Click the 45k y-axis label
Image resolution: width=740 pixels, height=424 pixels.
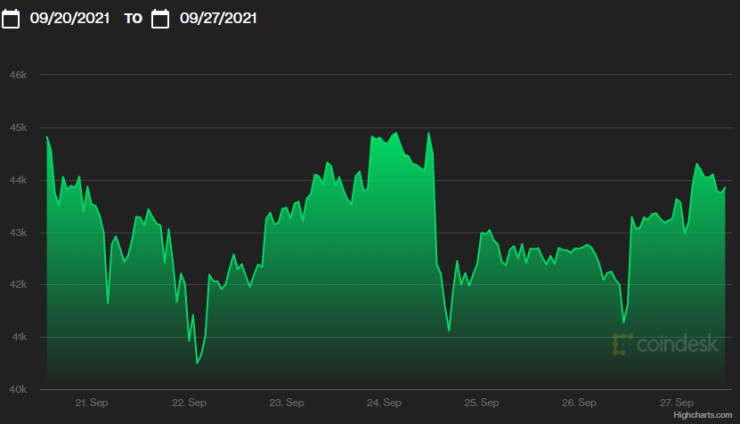[x=18, y=127]
